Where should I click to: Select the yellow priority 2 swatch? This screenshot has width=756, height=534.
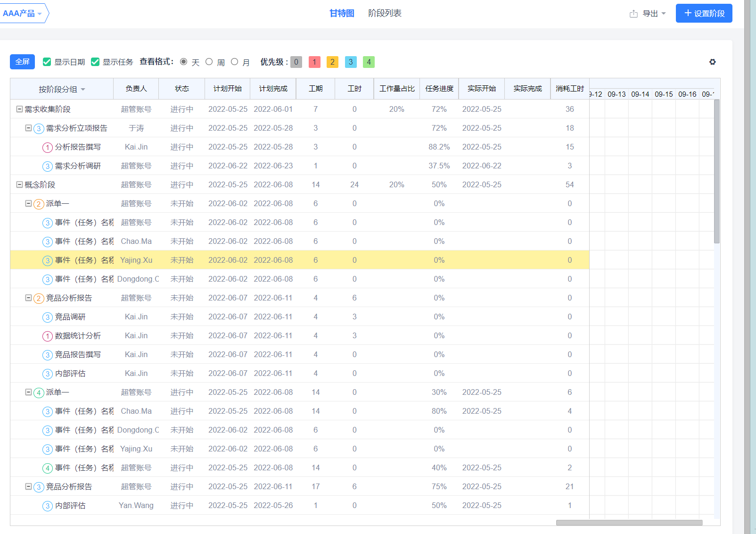332,62
